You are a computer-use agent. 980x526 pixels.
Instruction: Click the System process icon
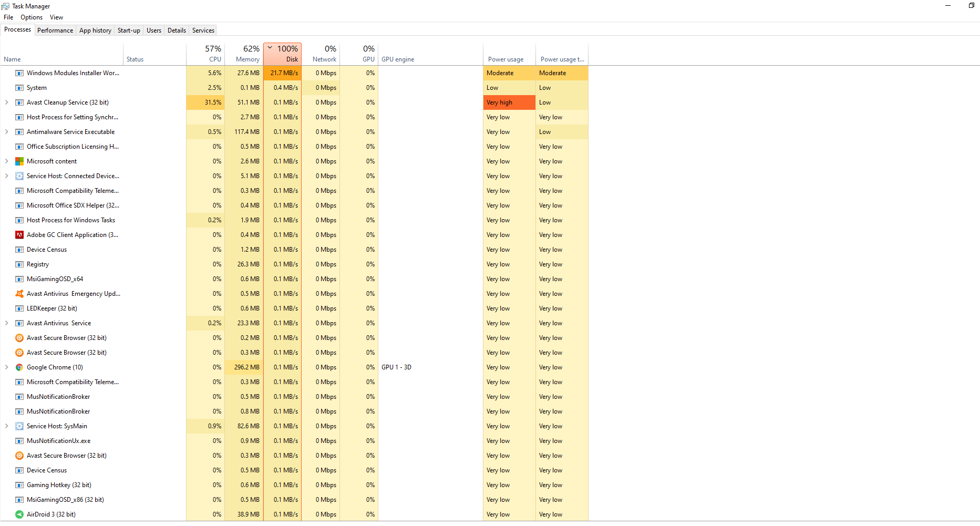[19, 88]
